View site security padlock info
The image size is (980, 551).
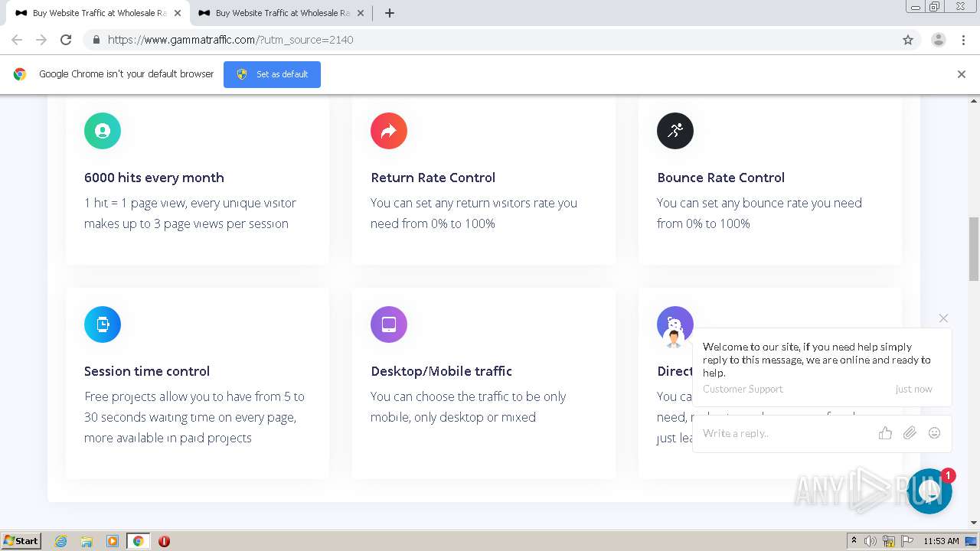[96, 40]
